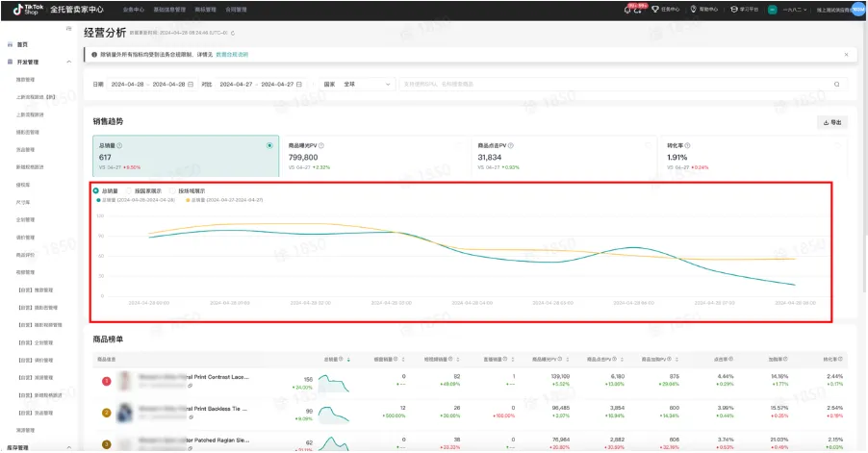Open 合同管理 in top navigation
Screen dimensions: 868x453
coord(237,10)
